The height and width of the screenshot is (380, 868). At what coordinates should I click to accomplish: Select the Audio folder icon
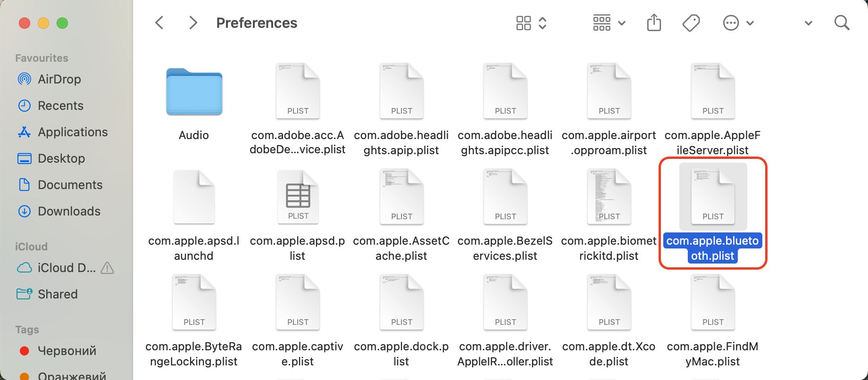tap(194, 92)
